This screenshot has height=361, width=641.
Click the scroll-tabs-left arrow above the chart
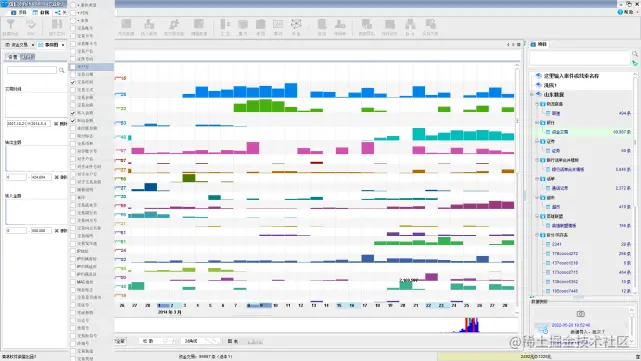point(508,45)
